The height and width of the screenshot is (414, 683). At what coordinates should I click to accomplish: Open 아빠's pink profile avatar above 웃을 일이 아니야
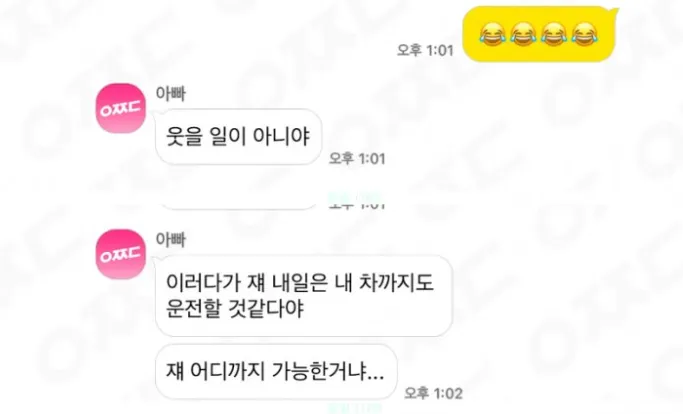[x=121, y=108]
